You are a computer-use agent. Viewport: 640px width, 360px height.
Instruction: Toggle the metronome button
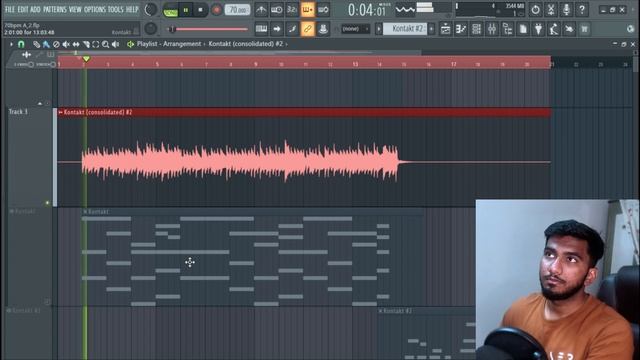coord(261,9)
